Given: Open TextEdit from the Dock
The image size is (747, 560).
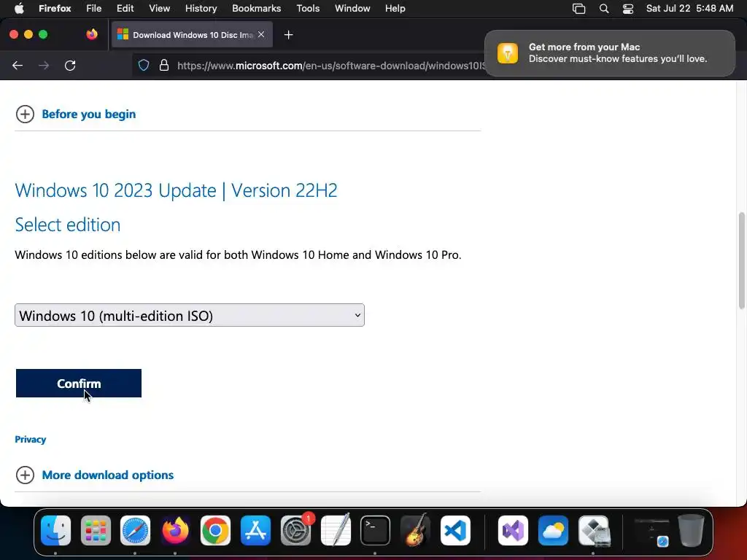Looking at the screenshot, I should (336, 530).
